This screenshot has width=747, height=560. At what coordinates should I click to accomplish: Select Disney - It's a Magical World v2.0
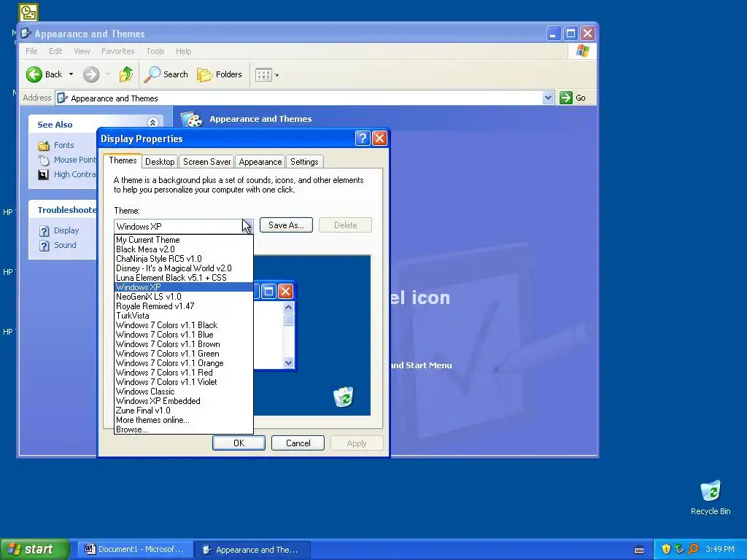coord(184,268)
